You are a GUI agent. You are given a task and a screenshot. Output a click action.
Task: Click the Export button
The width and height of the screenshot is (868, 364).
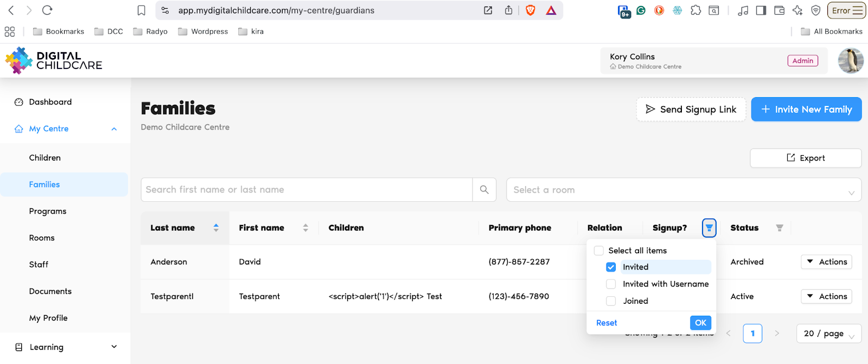806,158
